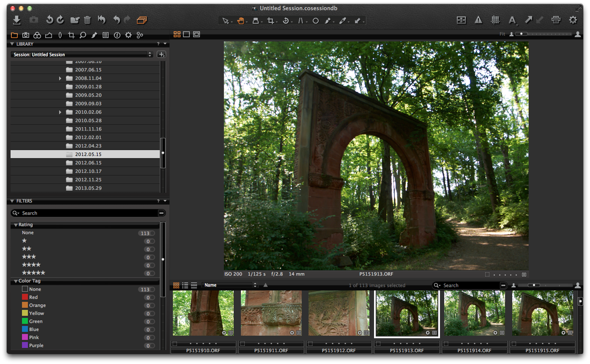The width and height of the screenshot is (590, 364).
Task: Toggle the grid overlay icon
Action: click(x=495, y=20)
